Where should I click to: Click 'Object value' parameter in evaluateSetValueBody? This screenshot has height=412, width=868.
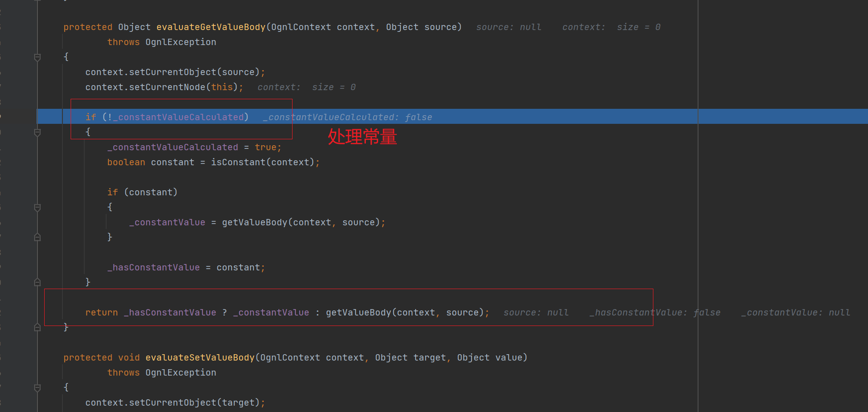490,358
